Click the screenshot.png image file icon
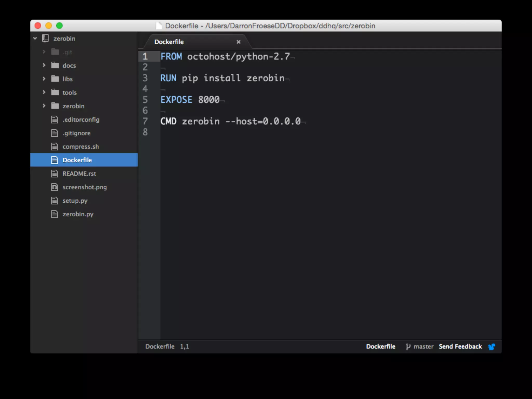 [x=54, y=187]
